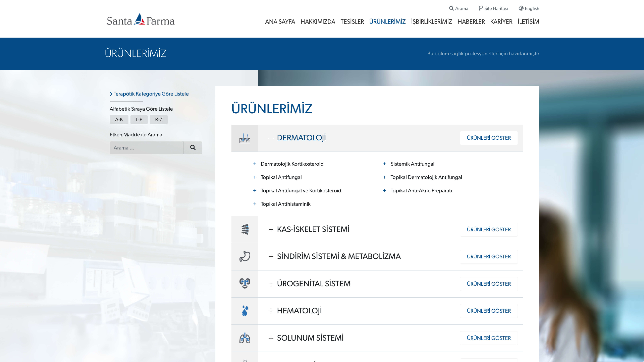This screenshot has height=362, width=644.
Task: Click ÜRÜNLERİ GÖSTER for Ürogenital Sistem
Action: click(x=489, y=284)
